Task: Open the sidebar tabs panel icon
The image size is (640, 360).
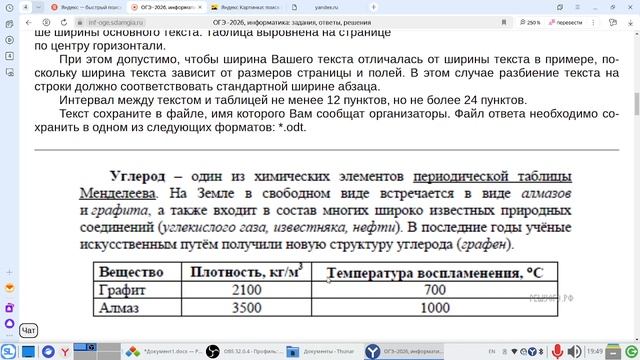Action: point(9,24)
